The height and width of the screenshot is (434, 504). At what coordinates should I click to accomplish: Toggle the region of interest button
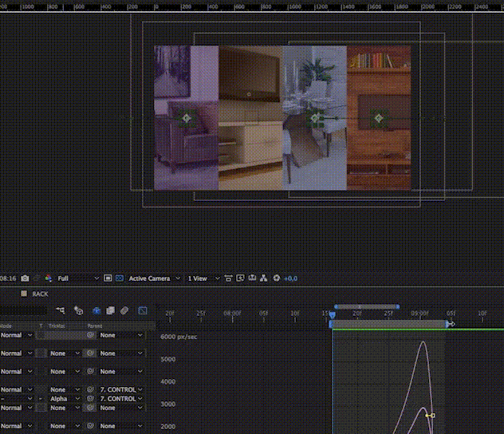[x=108, y=278]
